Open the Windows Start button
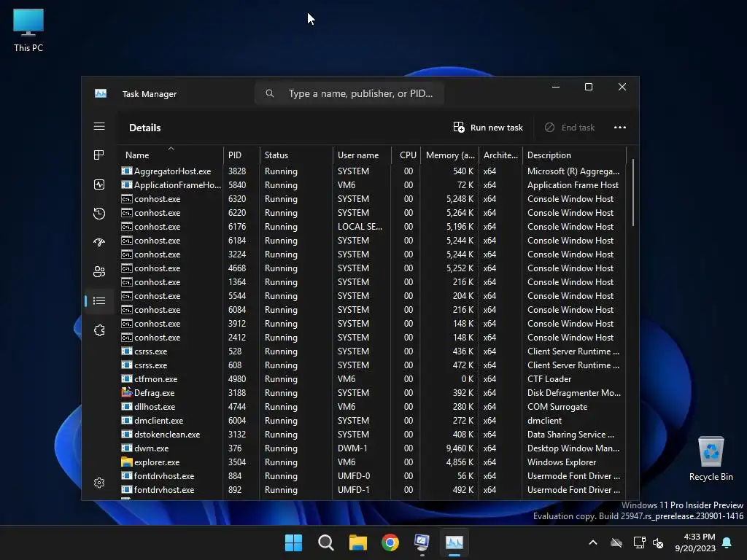This screenshot has width=747, height=560. click(293, 542)
